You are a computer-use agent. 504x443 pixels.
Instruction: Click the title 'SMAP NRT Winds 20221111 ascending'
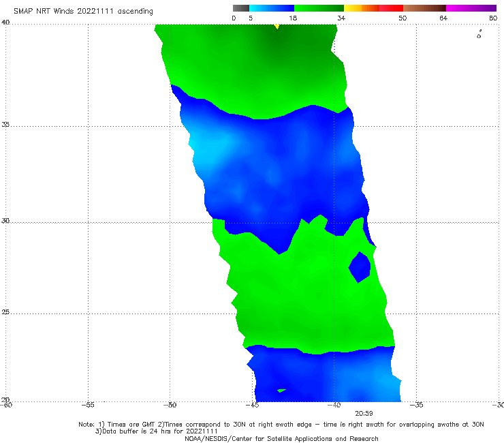[x=83, y=12]
